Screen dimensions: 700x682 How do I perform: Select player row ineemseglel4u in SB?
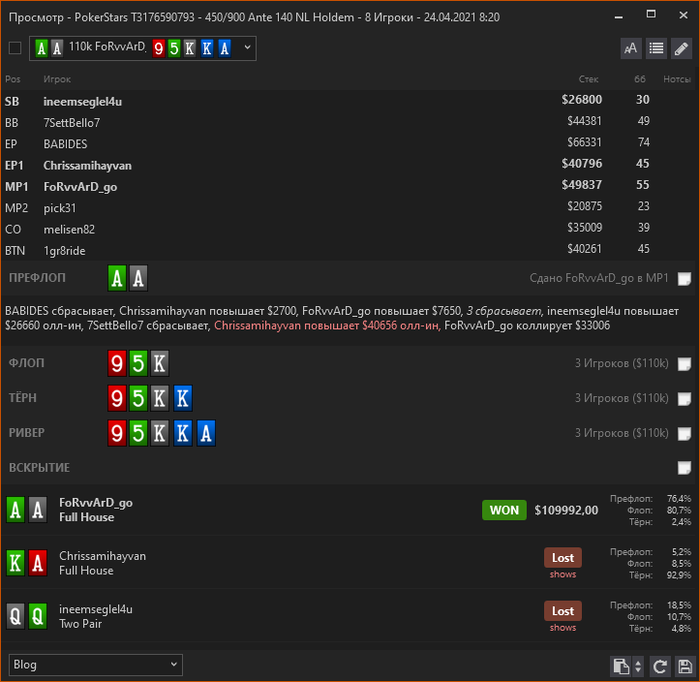click(x=350, y=101)
